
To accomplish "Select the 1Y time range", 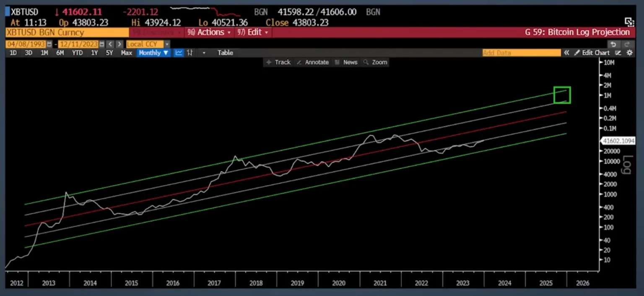I will tap(94, 53).
